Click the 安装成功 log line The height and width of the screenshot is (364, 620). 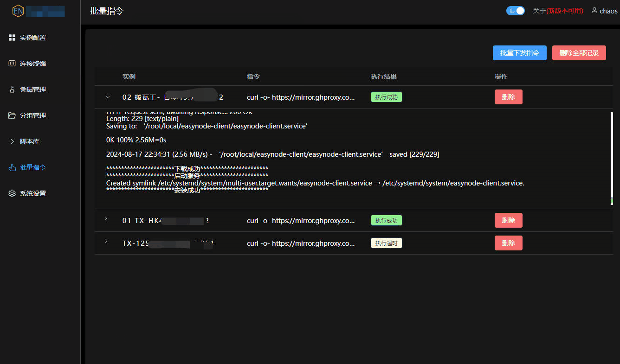(187, 190)
